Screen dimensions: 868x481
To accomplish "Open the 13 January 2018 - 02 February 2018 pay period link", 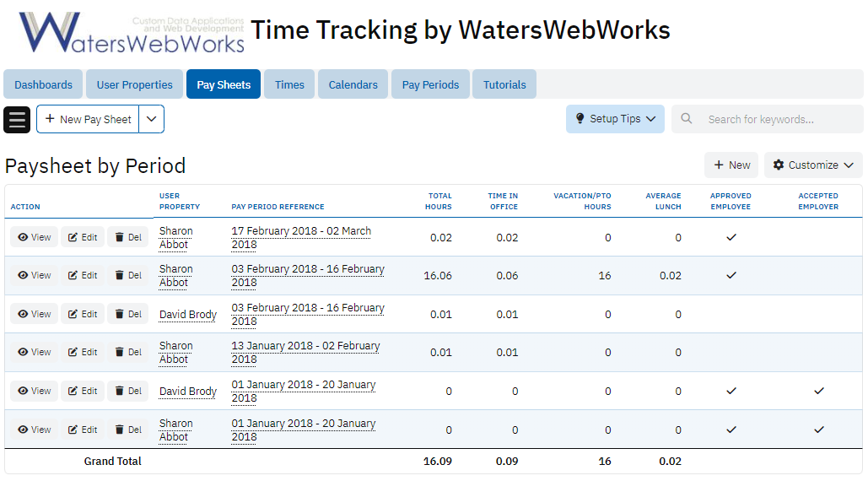I will pos(305,353).
